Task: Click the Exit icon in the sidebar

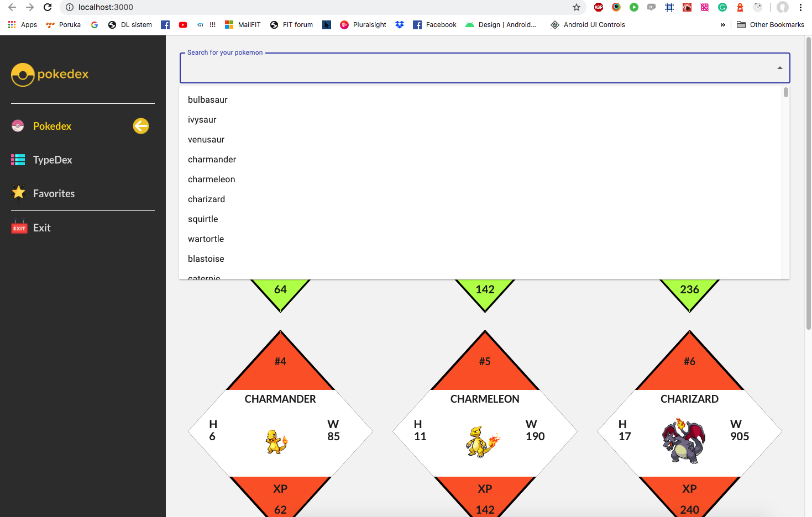Action: point(19,227)
